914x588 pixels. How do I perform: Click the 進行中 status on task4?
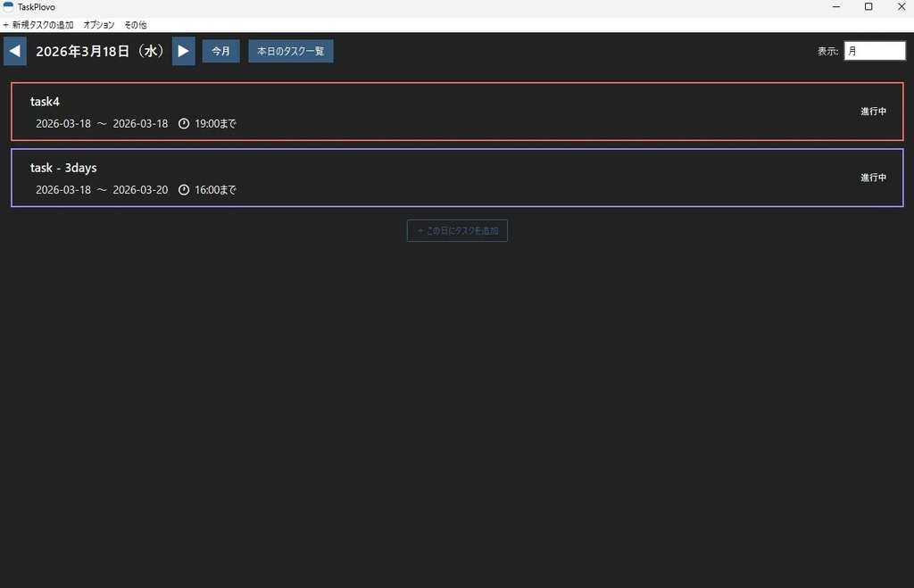(873, 112)
